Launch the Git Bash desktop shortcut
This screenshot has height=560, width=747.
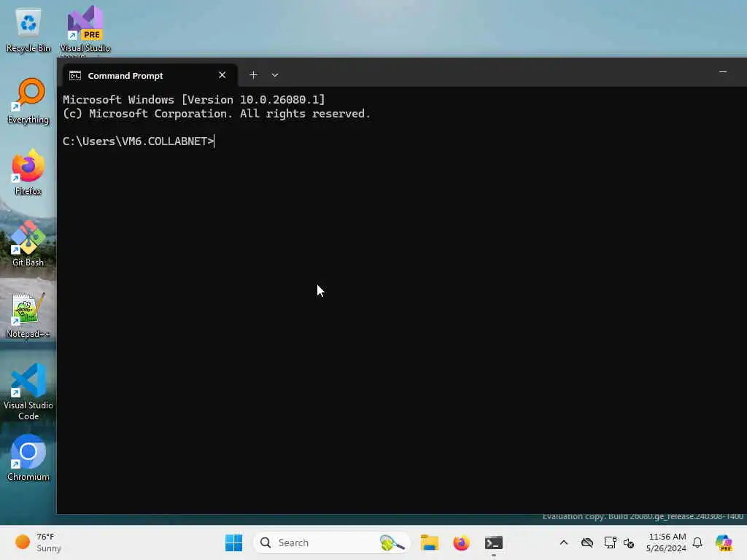pos(28,244)
